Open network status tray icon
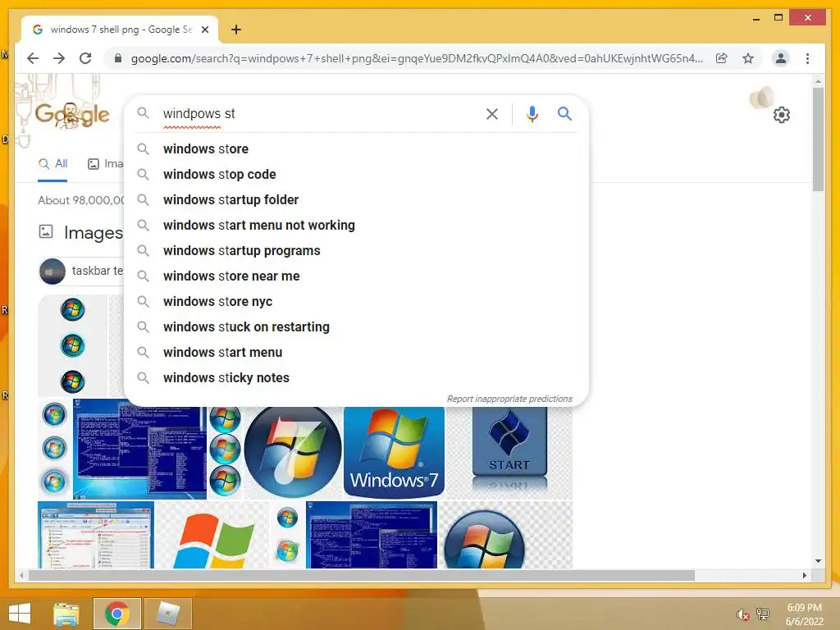 point(763,614)
